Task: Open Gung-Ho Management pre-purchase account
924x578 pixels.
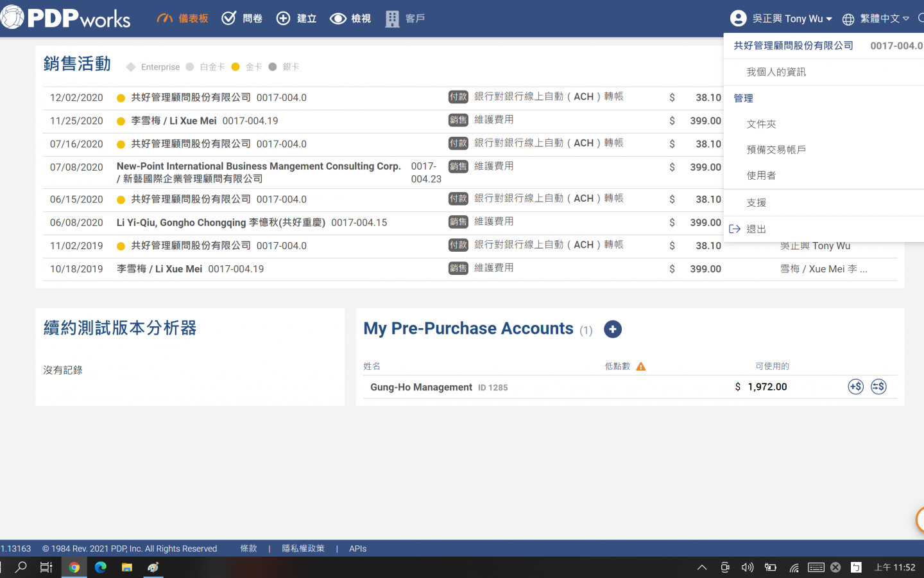Action: pos(421,387)
